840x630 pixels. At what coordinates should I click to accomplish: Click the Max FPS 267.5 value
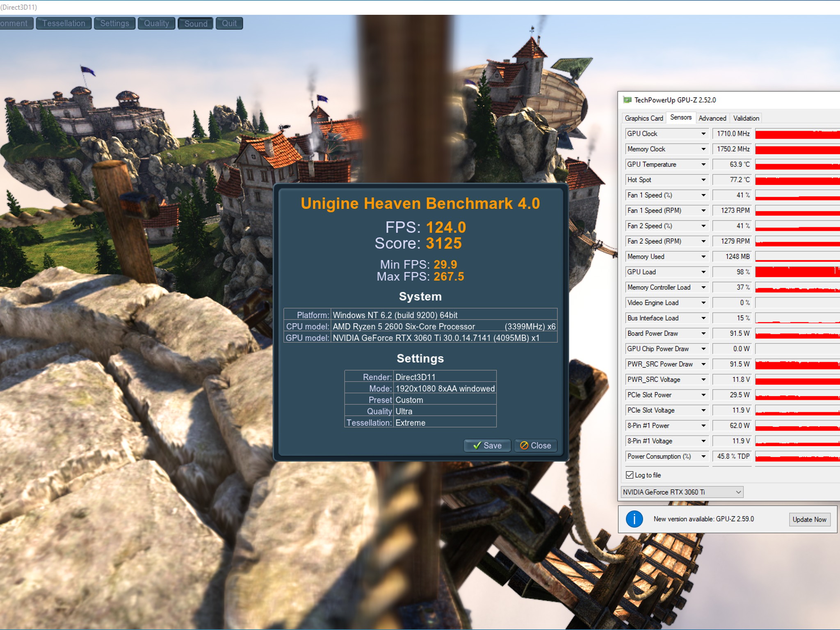pos(449,277)
